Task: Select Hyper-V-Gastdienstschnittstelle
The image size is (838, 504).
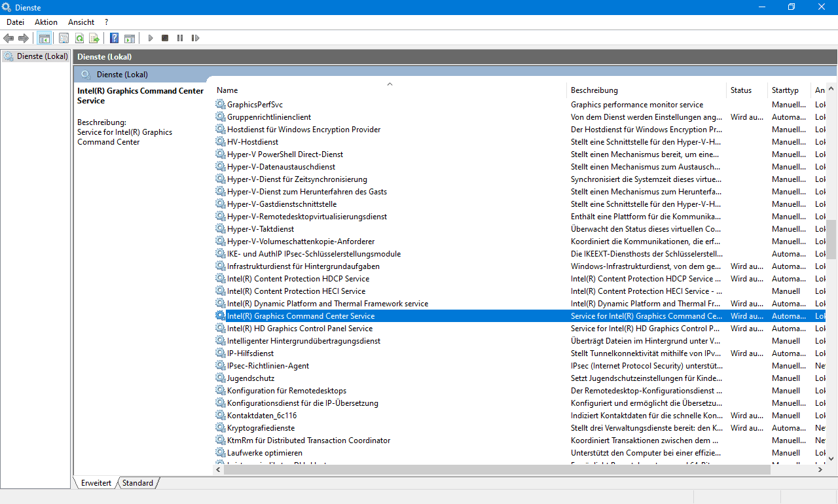Action: point(520,204)
